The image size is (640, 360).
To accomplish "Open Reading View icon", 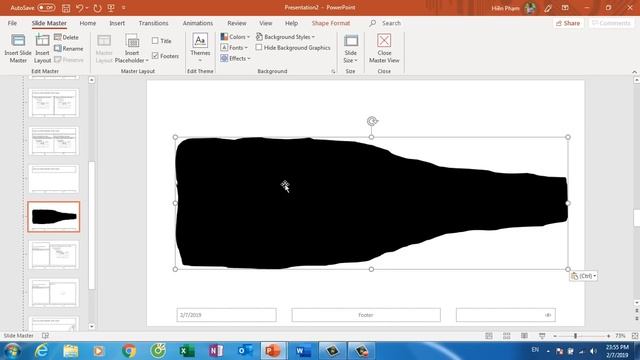I will pyautogui.click(x=524, y=336).
